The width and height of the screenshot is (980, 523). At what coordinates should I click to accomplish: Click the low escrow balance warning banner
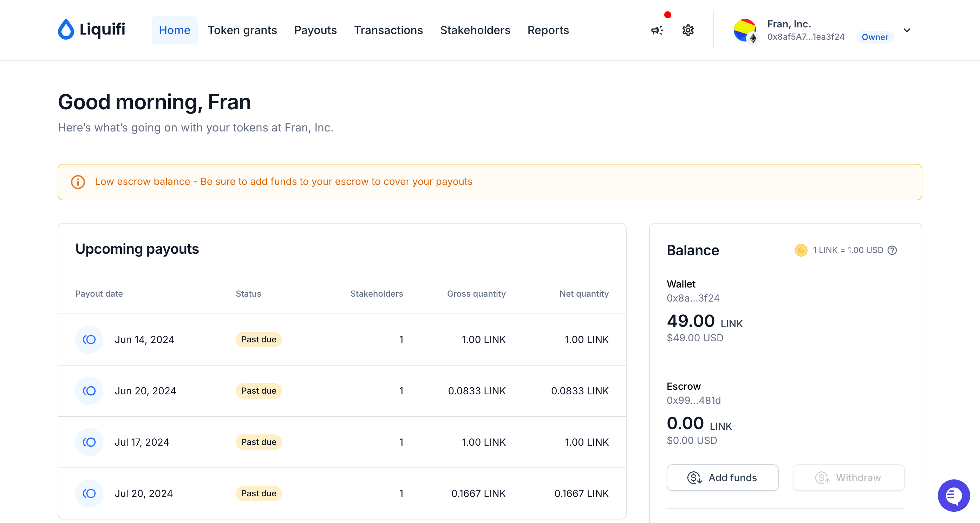pyautogui.click(x=490, y=182)
